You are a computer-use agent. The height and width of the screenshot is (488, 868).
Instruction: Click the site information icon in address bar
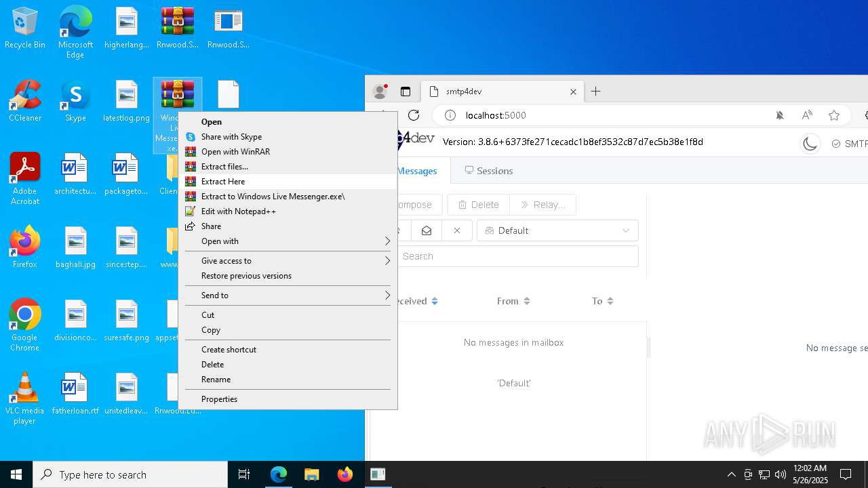[450, 115]
